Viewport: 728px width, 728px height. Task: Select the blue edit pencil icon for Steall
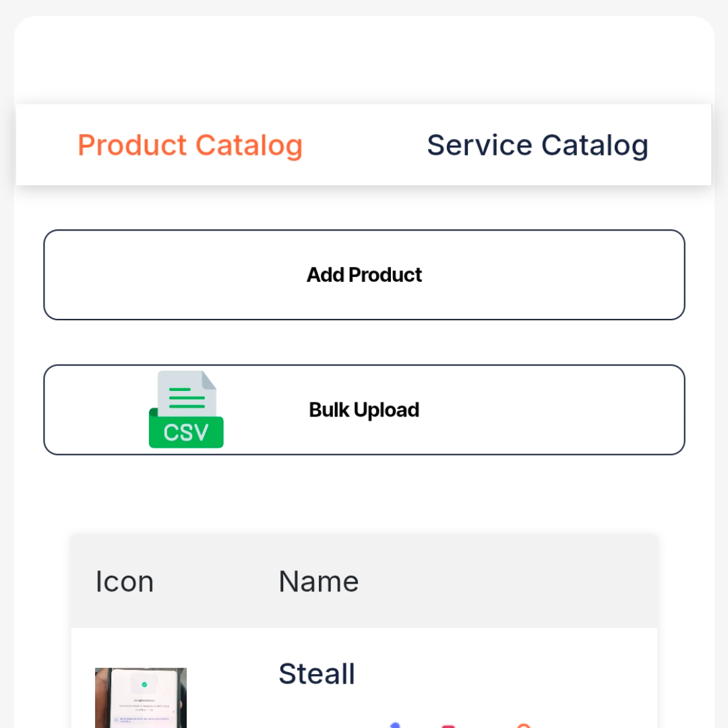(394, 727)
